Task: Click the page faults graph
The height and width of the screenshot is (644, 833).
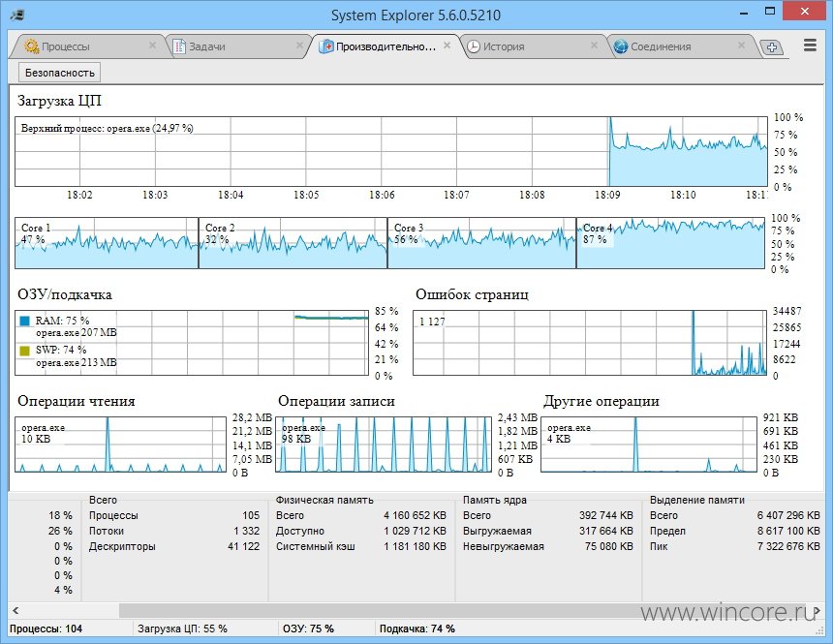Action: click(590, 343)
